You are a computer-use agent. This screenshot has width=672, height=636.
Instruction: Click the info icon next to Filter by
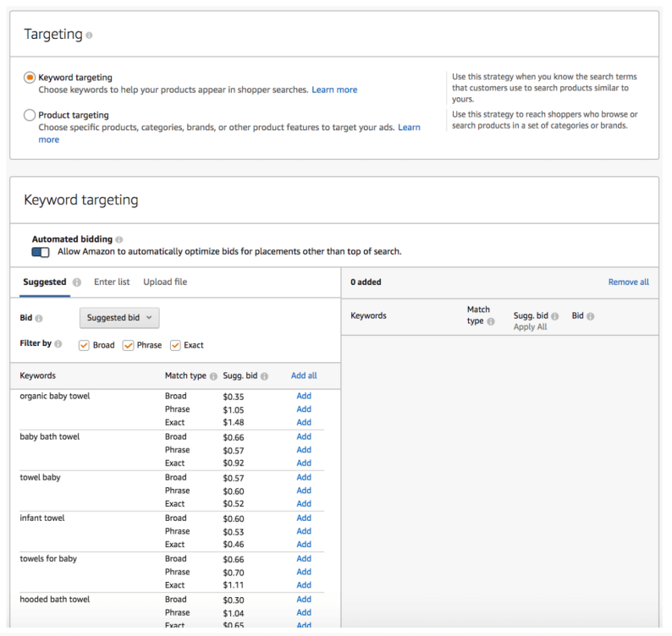click(x=58, y=344)
